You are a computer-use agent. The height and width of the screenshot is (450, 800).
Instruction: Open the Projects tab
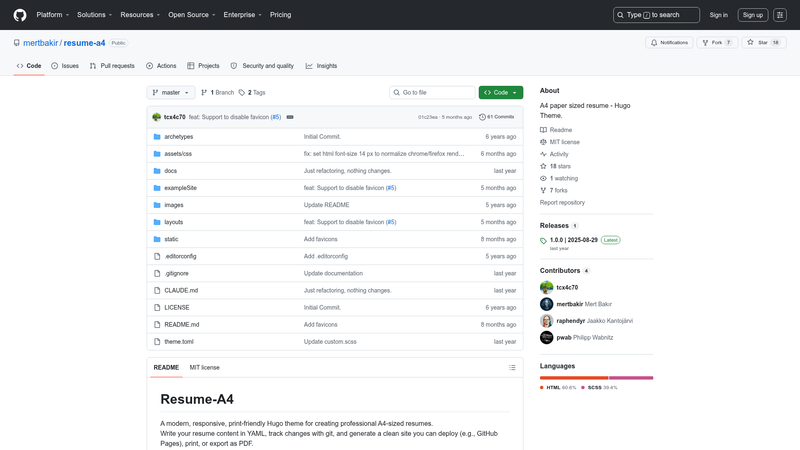tap(203, 66)
